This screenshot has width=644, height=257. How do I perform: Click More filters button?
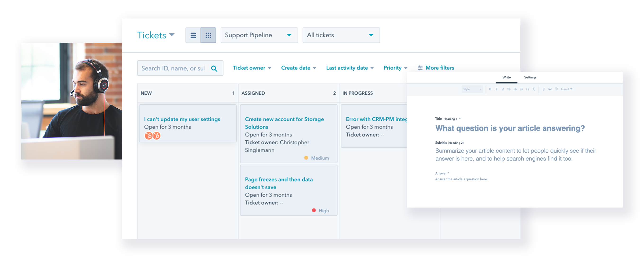point(436,68)
